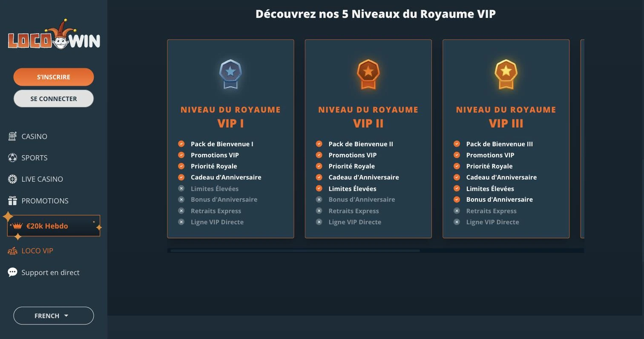Click 'Bonus d'Anniversaire' in the VIP I card
The height and width of the screenshot is (339, 644).
(224, 200)
